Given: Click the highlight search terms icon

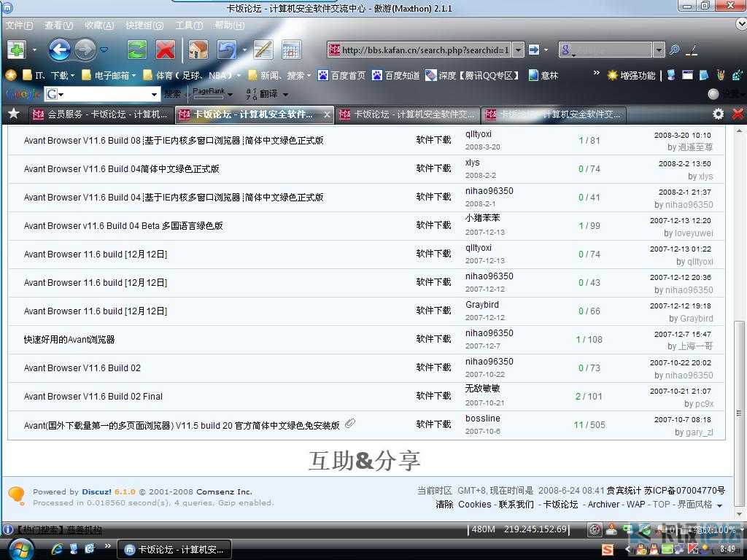Looking at the screenshot, I should click(x=692, y=50).
